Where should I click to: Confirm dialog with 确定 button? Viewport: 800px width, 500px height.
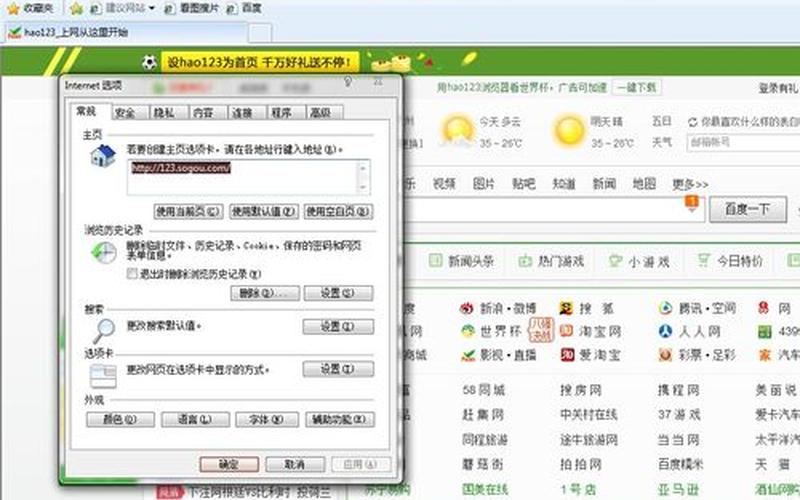229,464
